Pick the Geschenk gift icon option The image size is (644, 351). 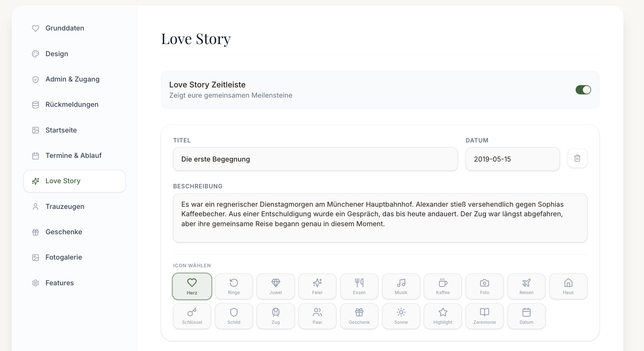[x=359, y=316]
